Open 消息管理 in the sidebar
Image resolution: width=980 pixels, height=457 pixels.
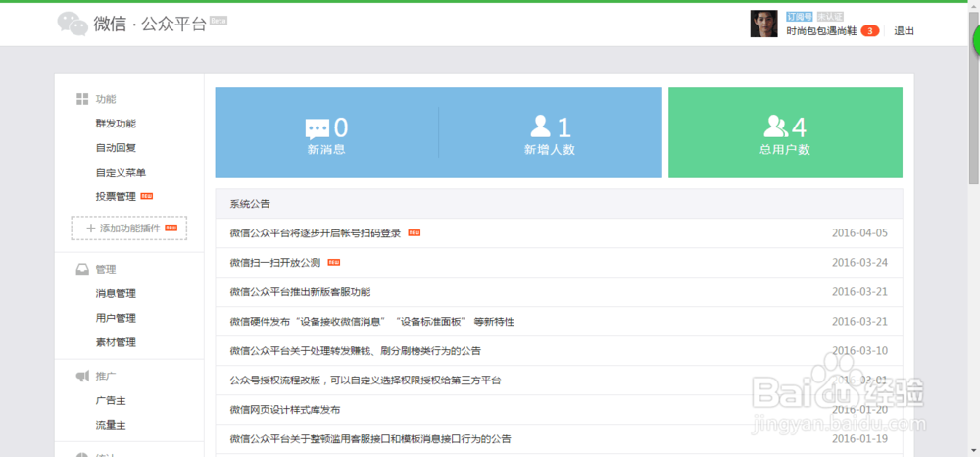tap(116, 293)
